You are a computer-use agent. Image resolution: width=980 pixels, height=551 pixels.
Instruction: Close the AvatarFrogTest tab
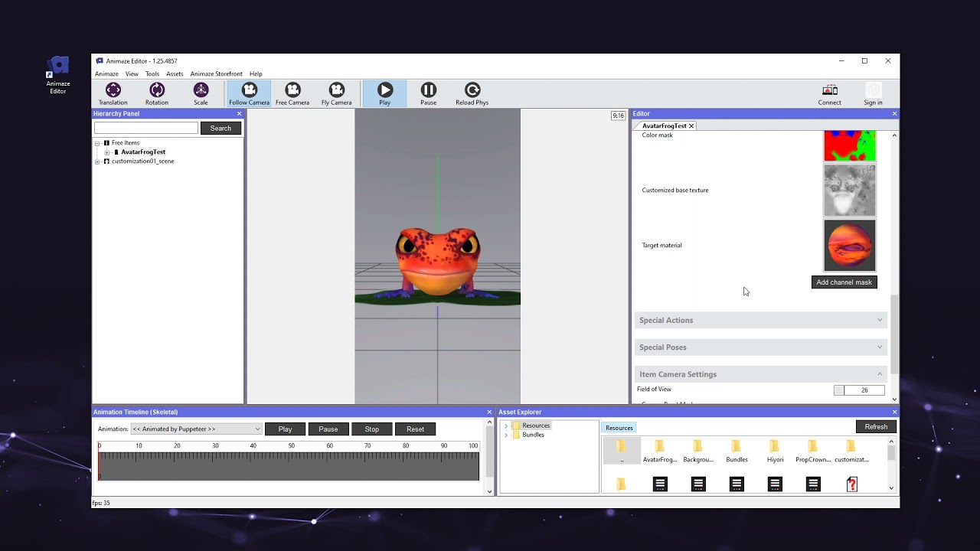pos(691,126)
